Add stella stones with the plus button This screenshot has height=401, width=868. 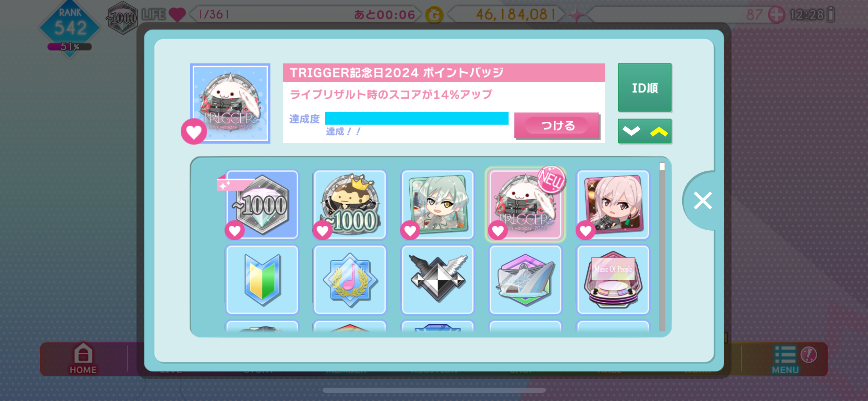click(x=776, y=15)
